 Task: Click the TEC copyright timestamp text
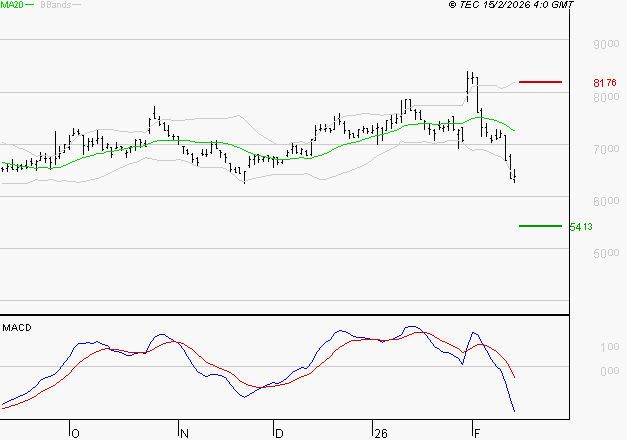[511, 4]
